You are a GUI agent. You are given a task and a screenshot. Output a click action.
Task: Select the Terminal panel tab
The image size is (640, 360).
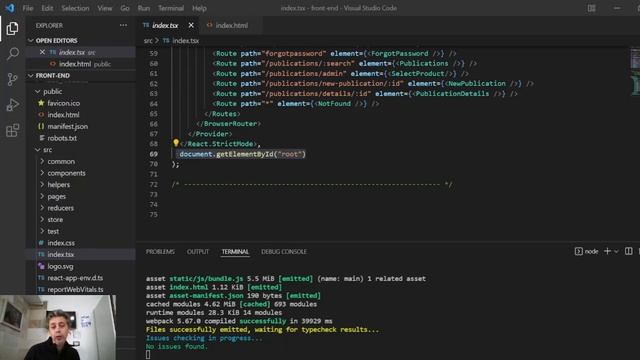[x=235, y=252]
